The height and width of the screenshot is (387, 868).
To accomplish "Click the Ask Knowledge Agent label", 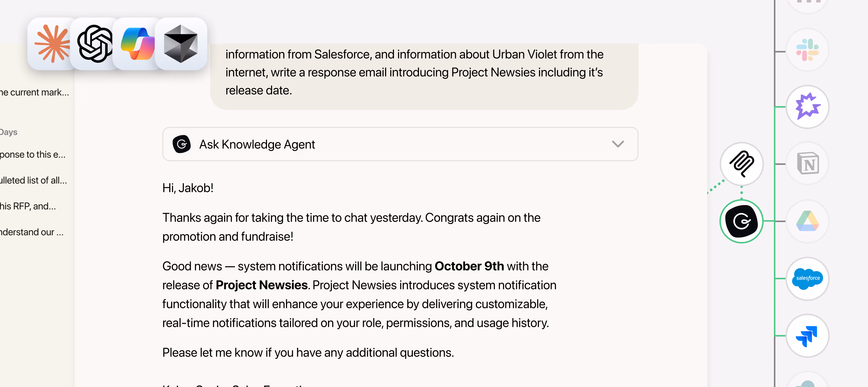I will click(257, 144).
